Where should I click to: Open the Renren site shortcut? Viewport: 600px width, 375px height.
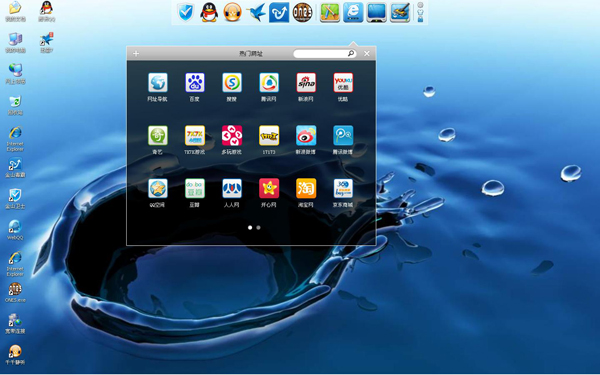coord(232,188)
